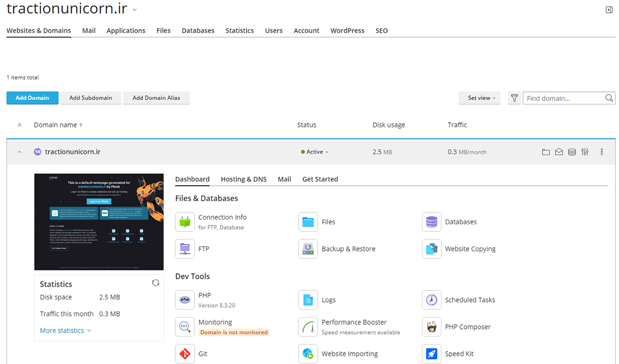The height and width of the screenshot is (364, 619).
Task: Open the Scheduled Tasks clock icon
Action: point(431,300)
